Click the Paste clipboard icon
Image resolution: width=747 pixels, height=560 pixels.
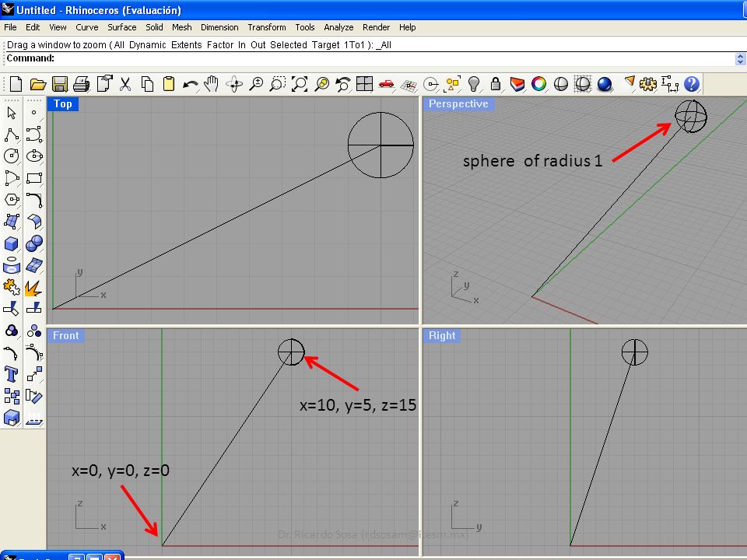point(169,84)
